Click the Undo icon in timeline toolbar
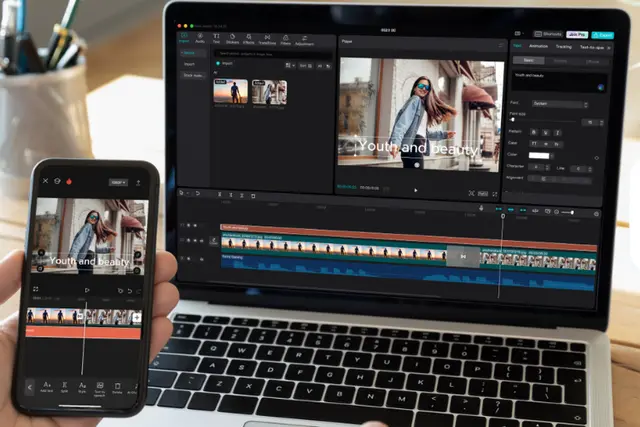 (198, 193)
